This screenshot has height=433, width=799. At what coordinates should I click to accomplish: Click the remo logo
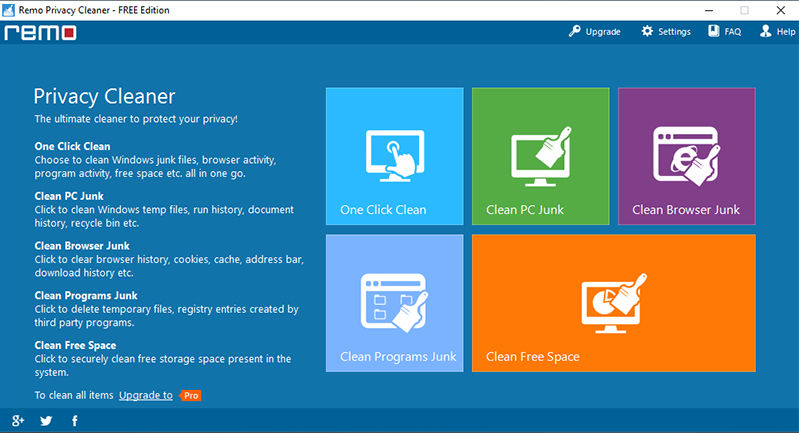coord(40,33)
